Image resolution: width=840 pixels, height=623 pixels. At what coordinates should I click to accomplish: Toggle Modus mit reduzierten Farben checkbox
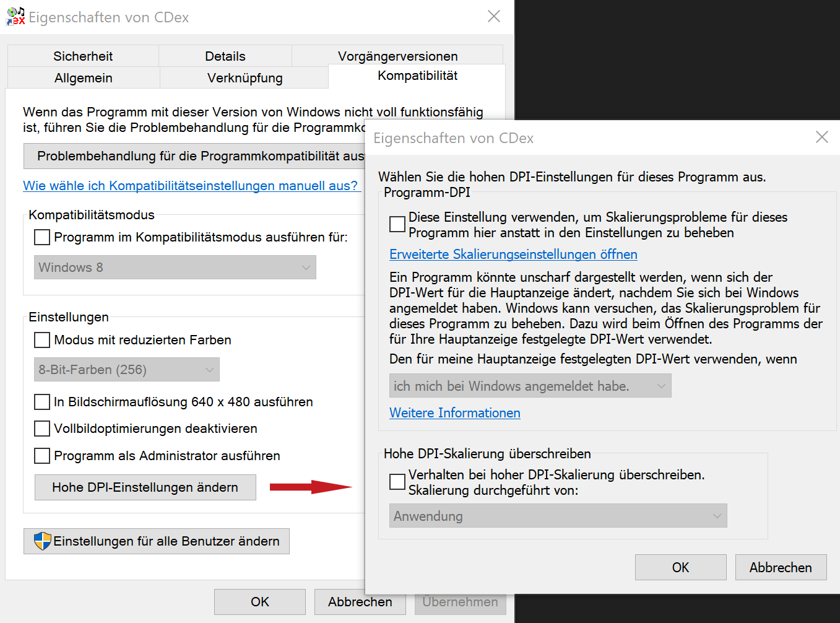(42, 340)
